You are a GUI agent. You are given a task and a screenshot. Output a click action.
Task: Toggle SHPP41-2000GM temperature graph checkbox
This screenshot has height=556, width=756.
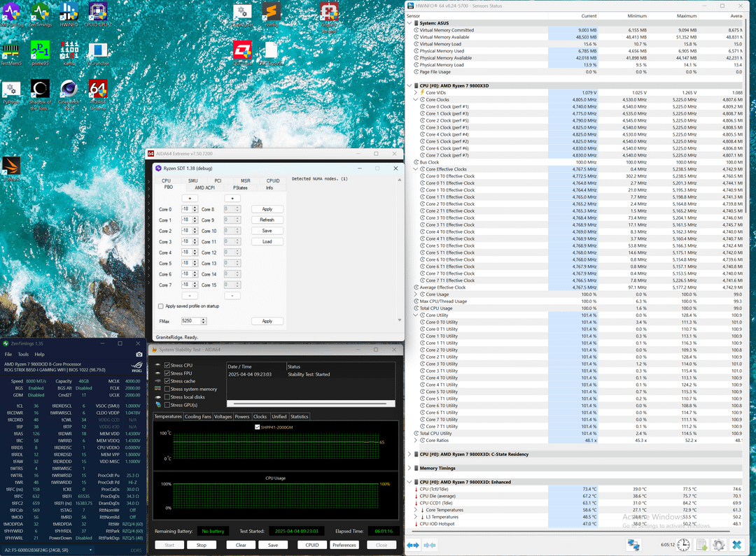[257, 427]
